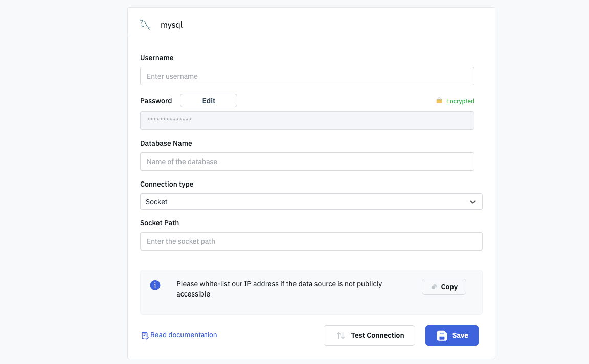Click the copy icon inside Copy button
Image resolution: width=589 pixels, height=364 pixels.
pyautogui.click(x=434, y=287)
